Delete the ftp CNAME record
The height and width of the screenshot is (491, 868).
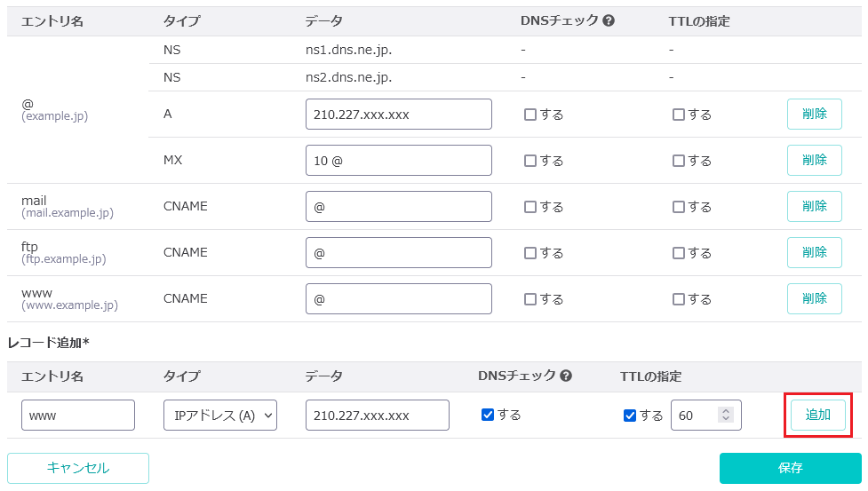click(815, 253)
